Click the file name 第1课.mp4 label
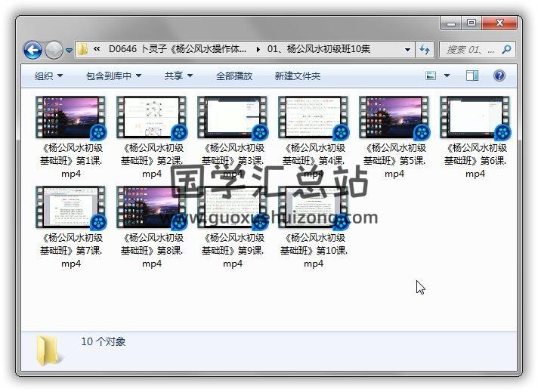The image size is (538, 392). coord(71,161)
